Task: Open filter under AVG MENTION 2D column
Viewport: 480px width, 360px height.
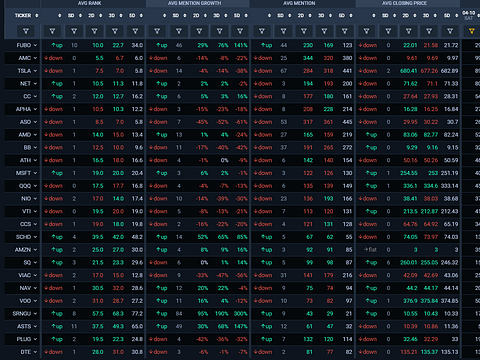Action: (304, 31)
